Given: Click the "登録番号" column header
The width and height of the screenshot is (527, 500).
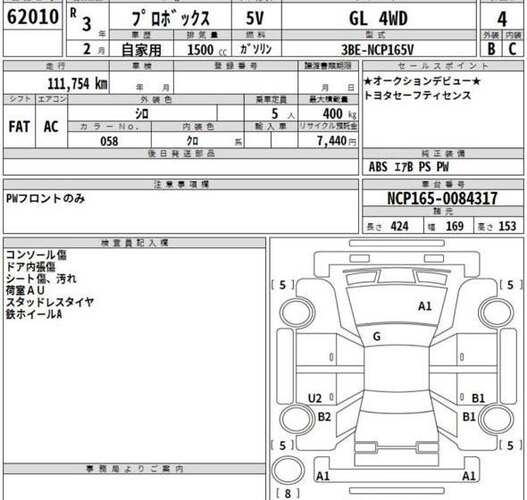Looking at the screenshot, I should (x=236, y=66).
